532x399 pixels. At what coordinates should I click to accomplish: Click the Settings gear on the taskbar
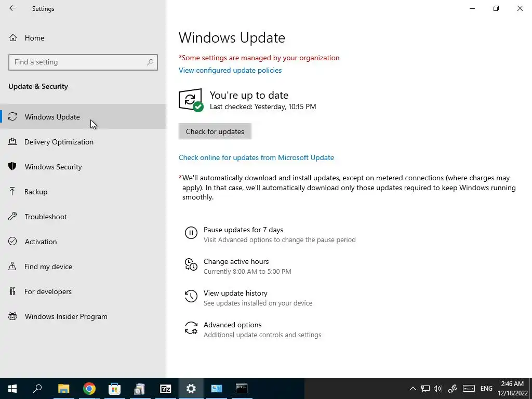pyautogui.click(x=191, y=389)
